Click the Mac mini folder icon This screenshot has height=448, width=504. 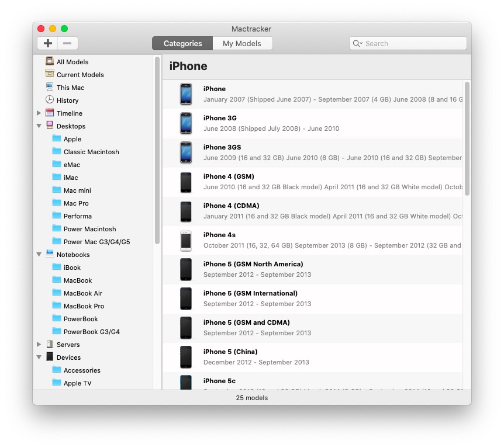(57, 190)
